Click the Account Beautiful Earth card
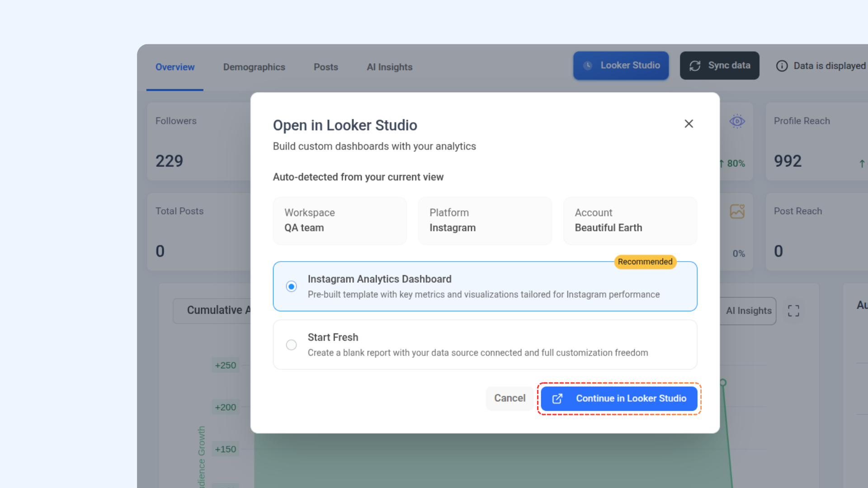 pyautogui.click(x=630, y=221)
